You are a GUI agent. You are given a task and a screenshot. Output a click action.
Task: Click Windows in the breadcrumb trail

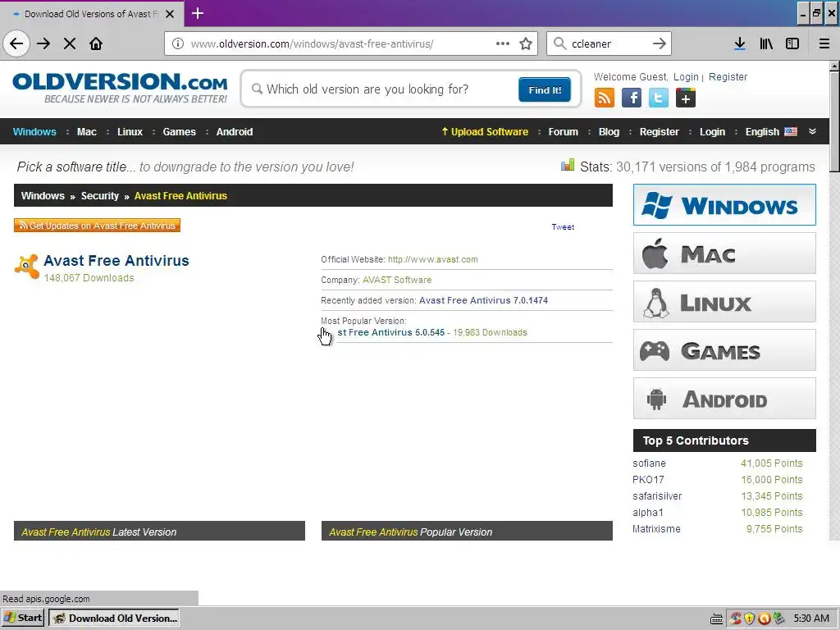(43, 195)
